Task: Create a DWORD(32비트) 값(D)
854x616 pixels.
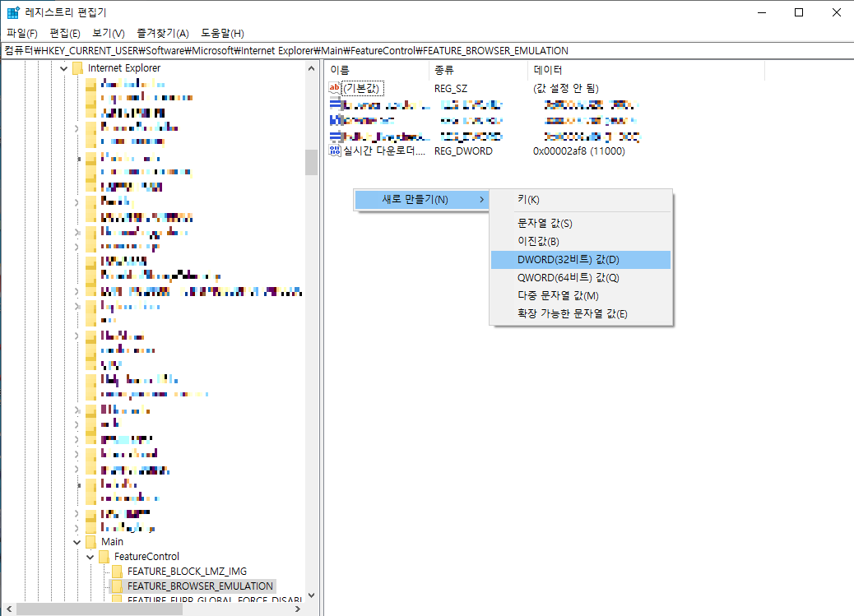Action: pos(581,260)
